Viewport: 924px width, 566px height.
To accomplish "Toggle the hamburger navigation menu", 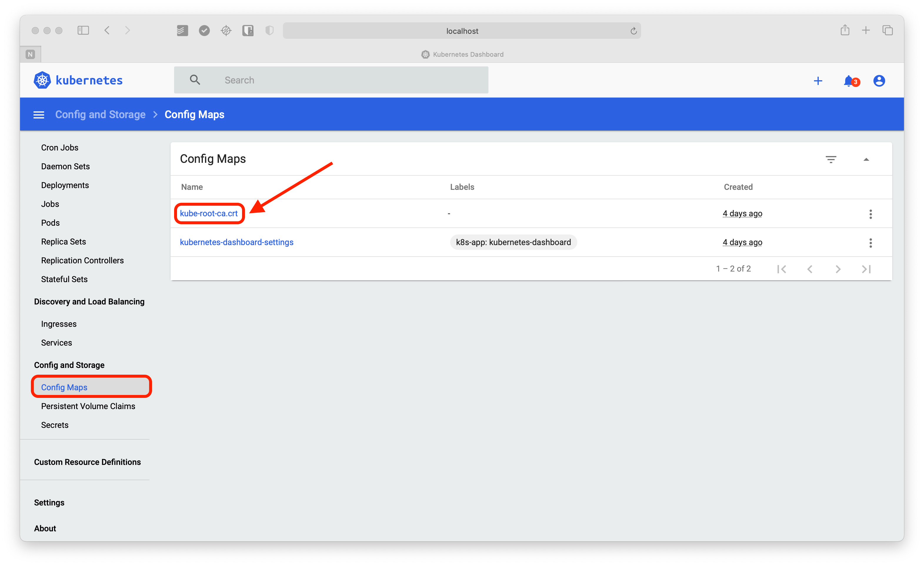I will coord(39,115).
